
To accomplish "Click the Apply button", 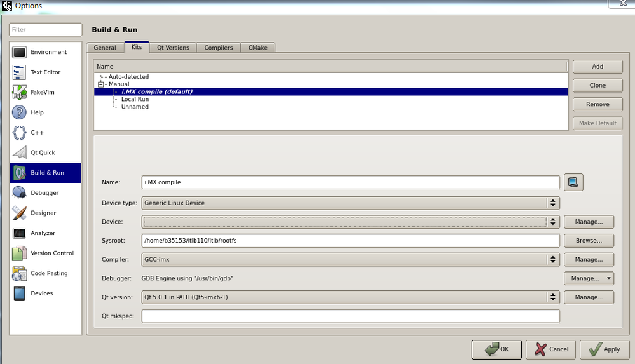I will click(604, 349).
